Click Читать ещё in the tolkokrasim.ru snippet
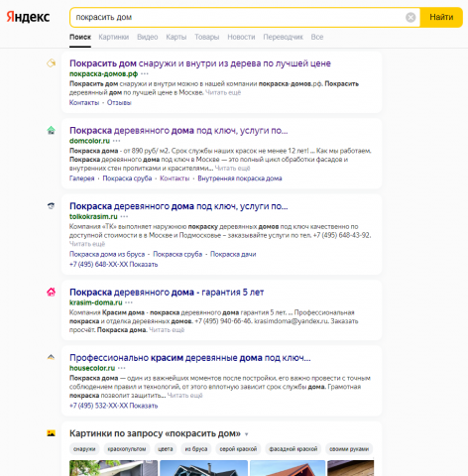The image size is (468, 476). coord(87,244)
